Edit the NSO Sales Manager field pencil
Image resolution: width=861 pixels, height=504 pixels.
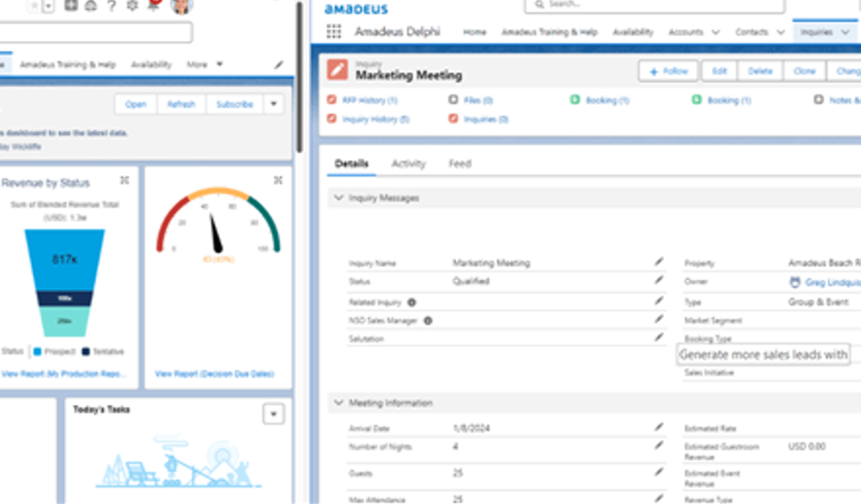659,319
